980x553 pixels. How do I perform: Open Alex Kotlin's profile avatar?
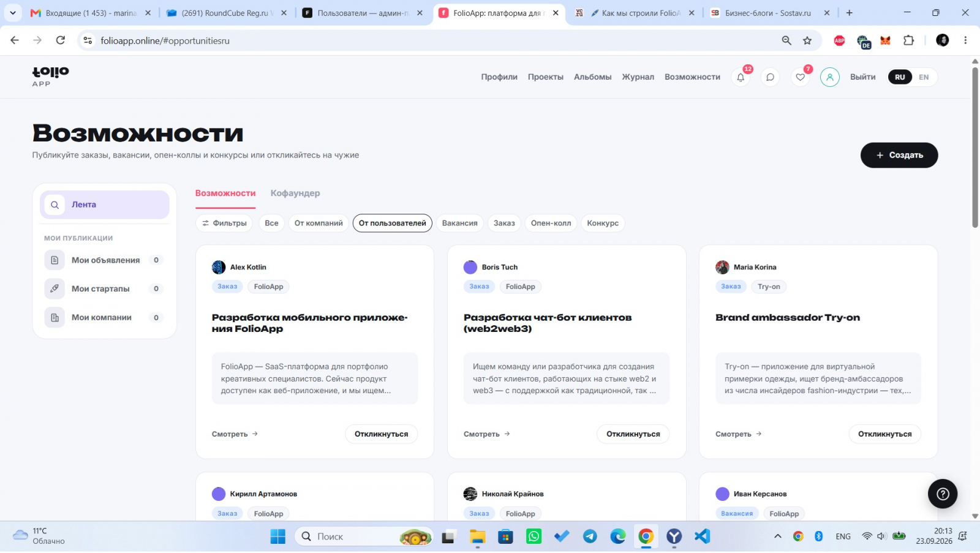(219, 268)
